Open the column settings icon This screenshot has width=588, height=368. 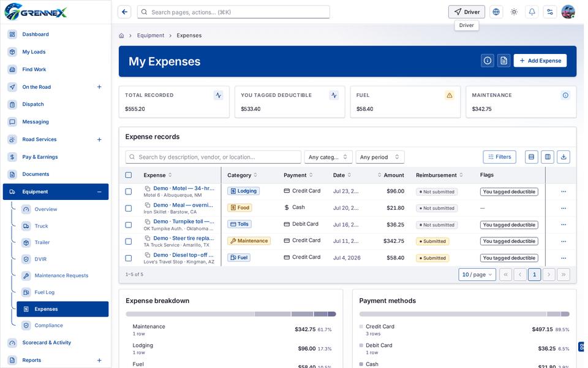click(x=548, y=157)
